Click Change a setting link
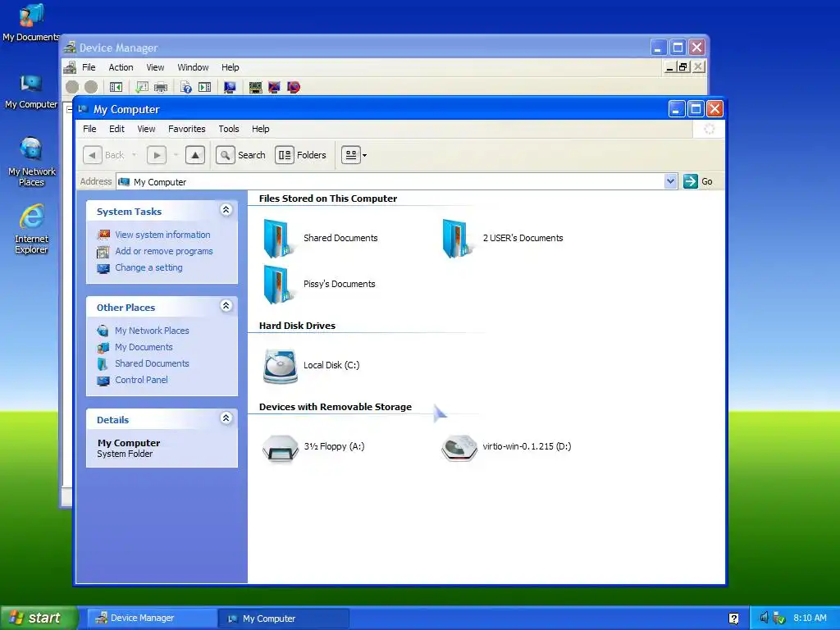This screenshot has height=630, width=840. [x=148, y=267]
